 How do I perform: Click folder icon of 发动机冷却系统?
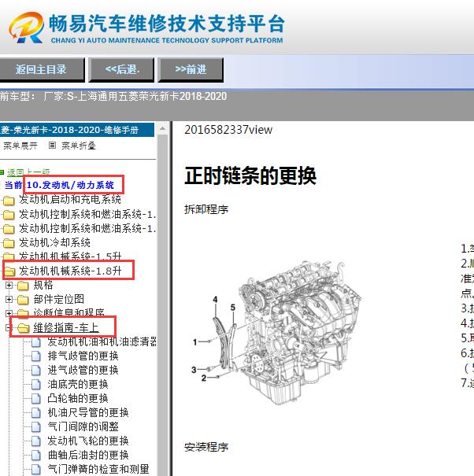point(9,243)
